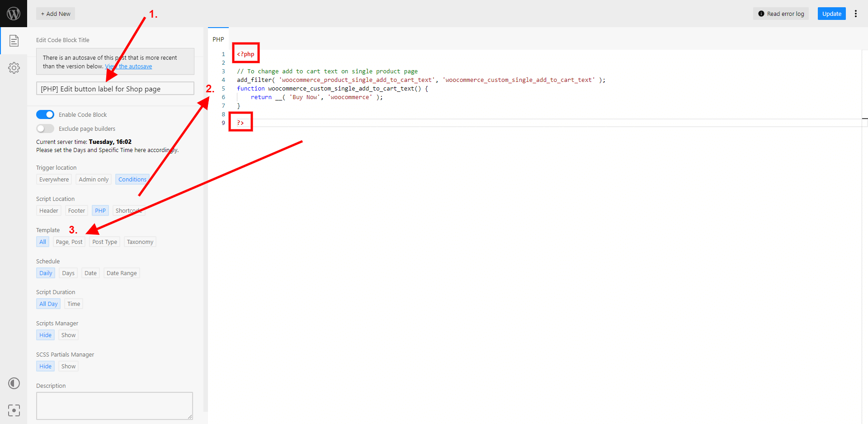The width and height of the screenshot is (868, 424).
Task: Click the code block title field
Action: point(115,89)
